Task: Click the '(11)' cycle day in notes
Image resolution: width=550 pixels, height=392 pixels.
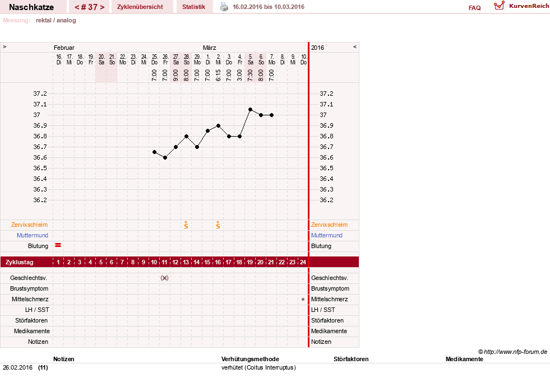Action: [x=43, y=367]
